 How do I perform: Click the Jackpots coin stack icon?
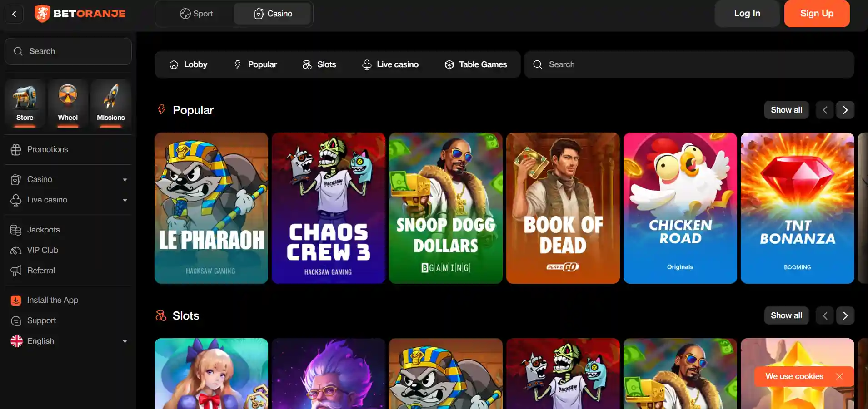point(16,230)
